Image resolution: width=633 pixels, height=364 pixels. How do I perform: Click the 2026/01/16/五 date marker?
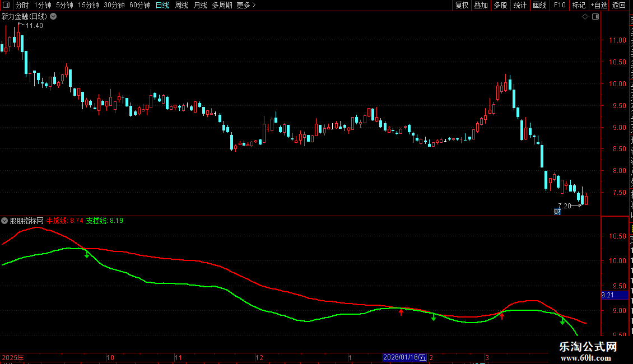(404, 357)
